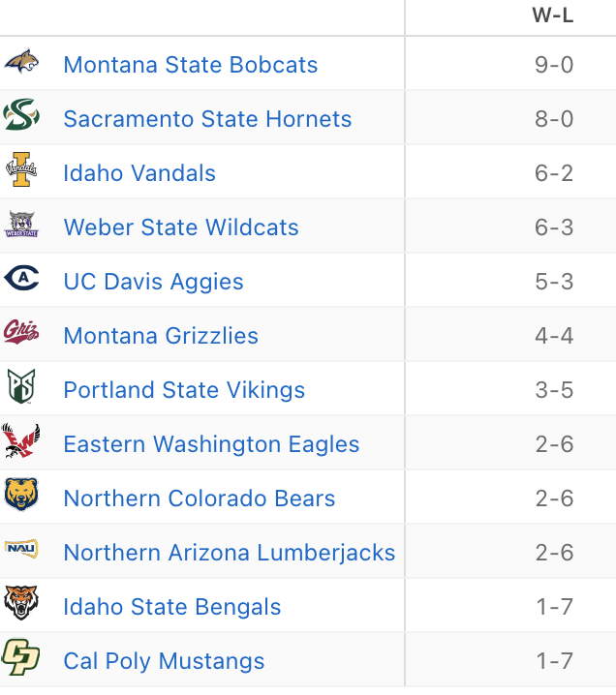Open the Montana State Bobcats team link
Viewport: 616px width, 695px height.
190,65
